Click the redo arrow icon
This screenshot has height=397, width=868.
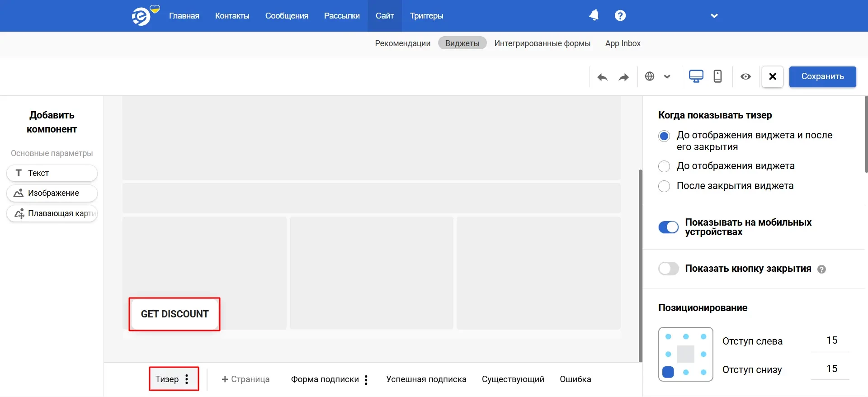click(624, 77)
